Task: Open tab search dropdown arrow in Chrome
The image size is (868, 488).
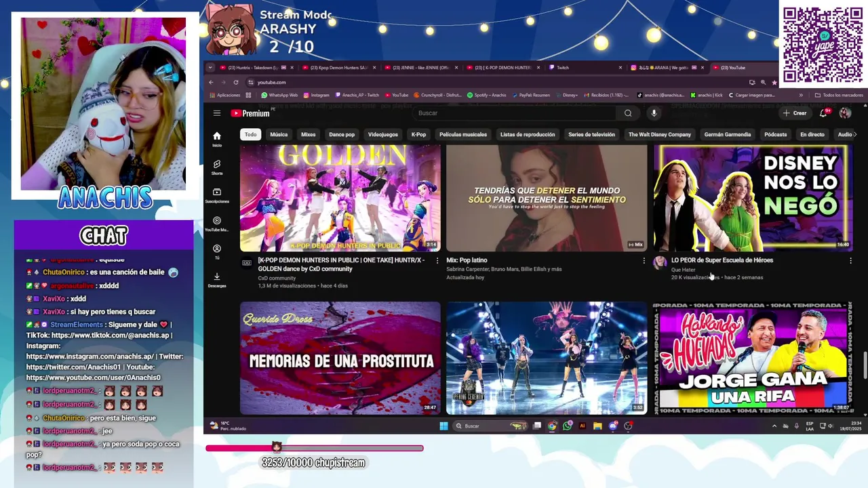Action: tap(210, 67)
